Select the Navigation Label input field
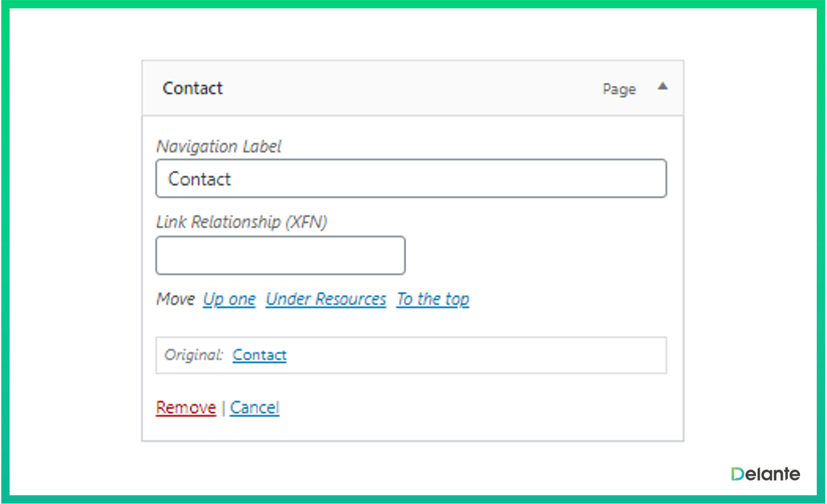 point(410,179)
